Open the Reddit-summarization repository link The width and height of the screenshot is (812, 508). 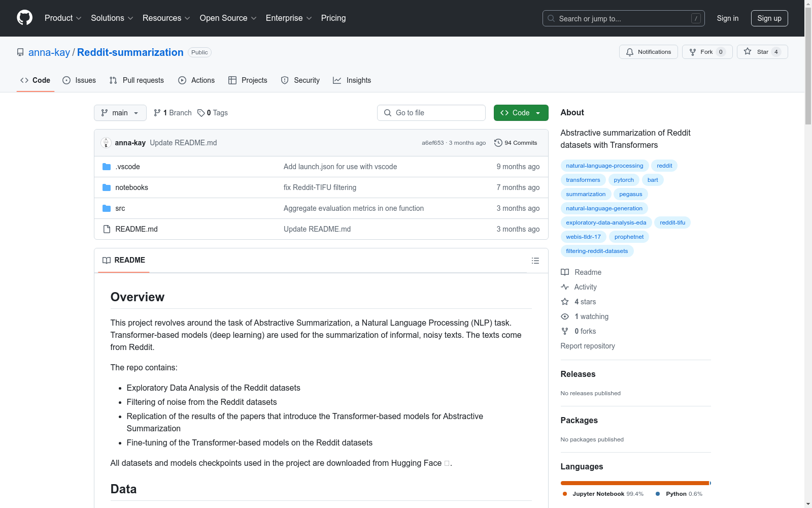pos(130,52)
